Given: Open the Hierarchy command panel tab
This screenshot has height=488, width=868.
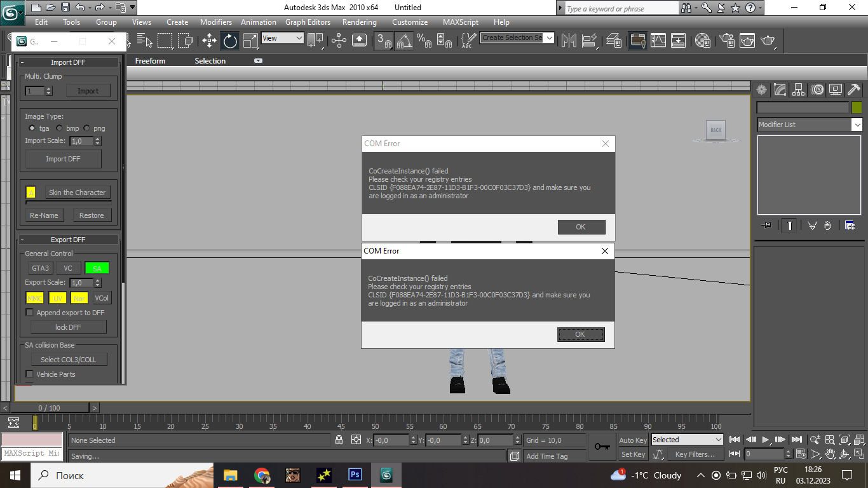Looking at the screenshot, I should click(798, 90).
